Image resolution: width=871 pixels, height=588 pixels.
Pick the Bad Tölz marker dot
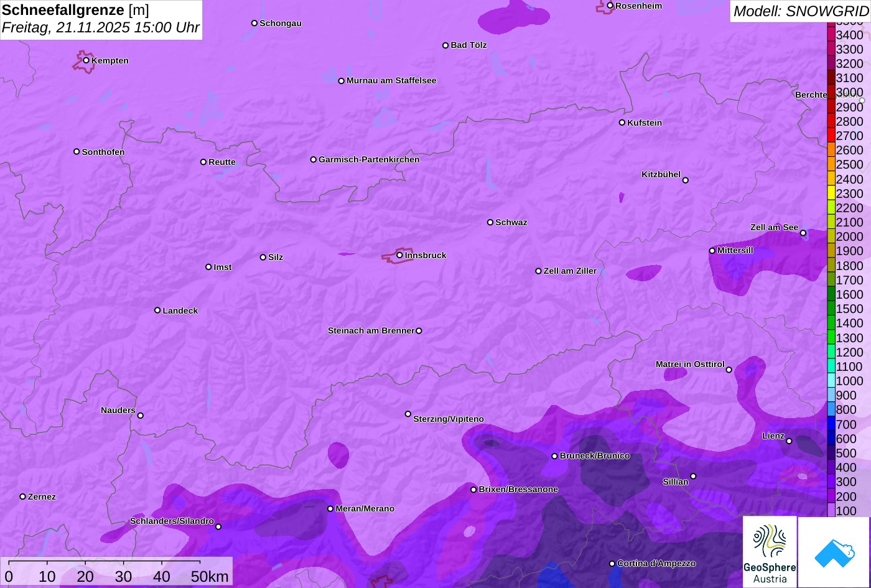[445, 45]
